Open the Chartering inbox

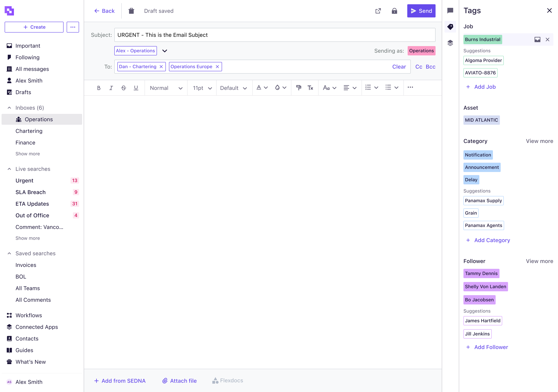pyautogui.click(x=29, y=131)
